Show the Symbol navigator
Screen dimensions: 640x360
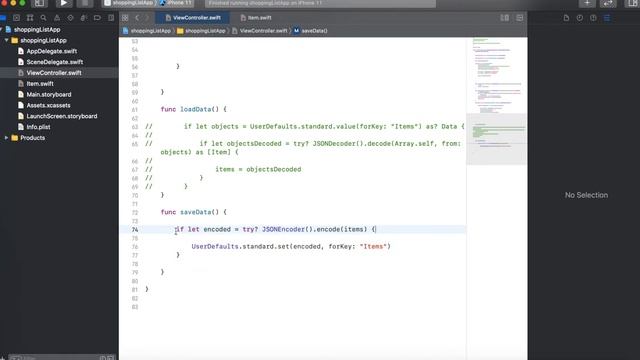point(30,18)
